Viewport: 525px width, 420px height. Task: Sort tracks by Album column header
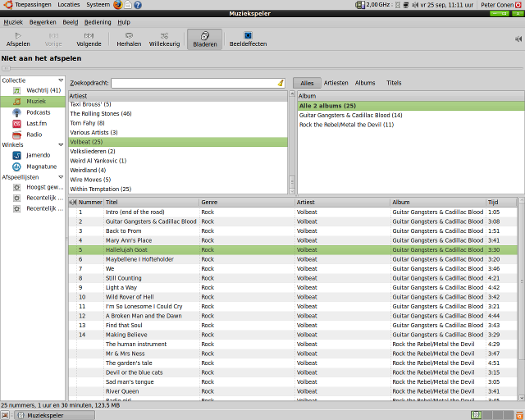pyautogui.click(x=438, y=203)
